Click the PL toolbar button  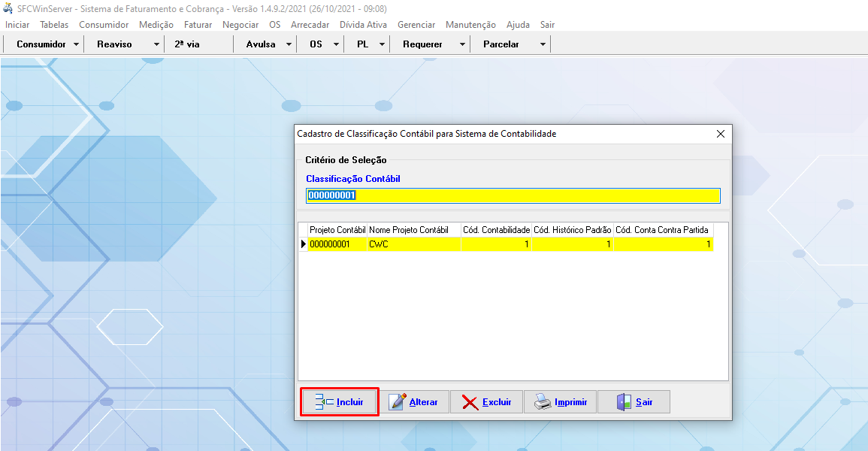[x=362, y=44]
